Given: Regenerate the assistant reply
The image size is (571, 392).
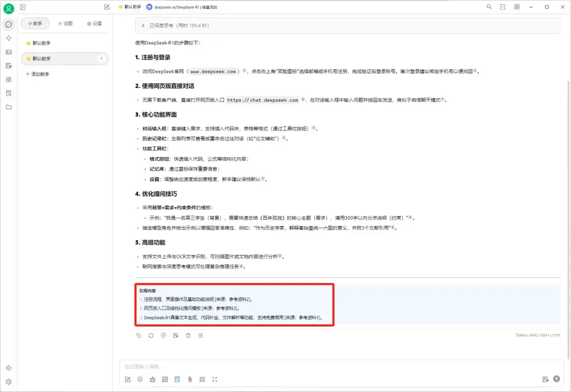Looking at the screenshot, I should point(151,335).
